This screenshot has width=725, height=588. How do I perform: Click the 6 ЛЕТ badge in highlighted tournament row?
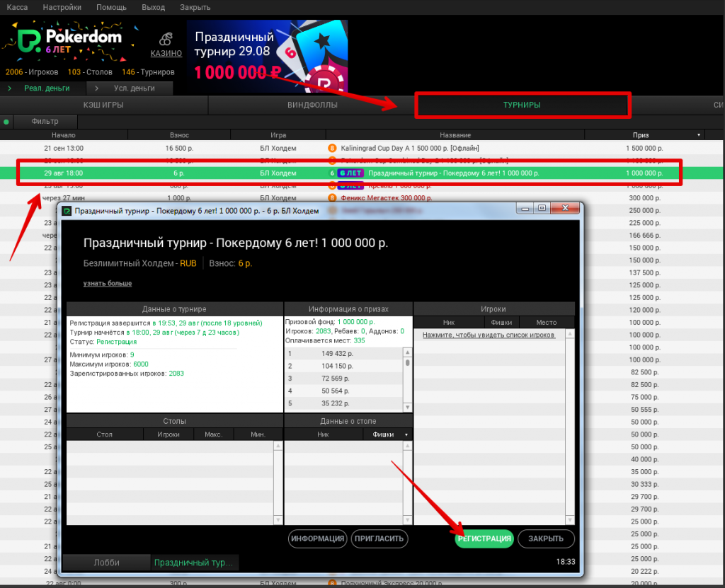[x=350, y=173]
